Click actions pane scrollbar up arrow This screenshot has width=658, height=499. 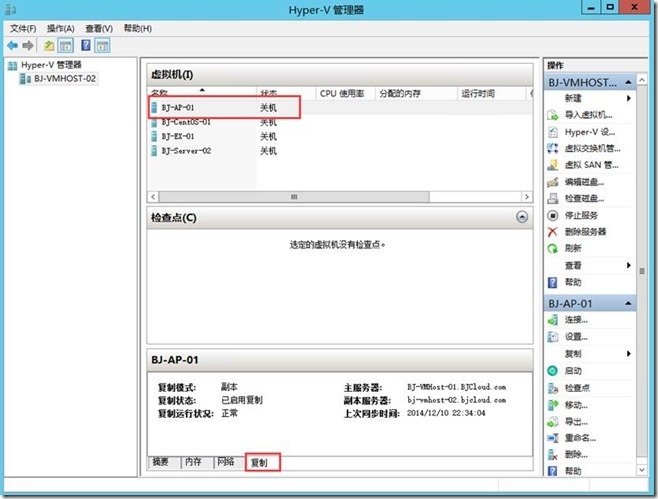(x=642, y=79)
